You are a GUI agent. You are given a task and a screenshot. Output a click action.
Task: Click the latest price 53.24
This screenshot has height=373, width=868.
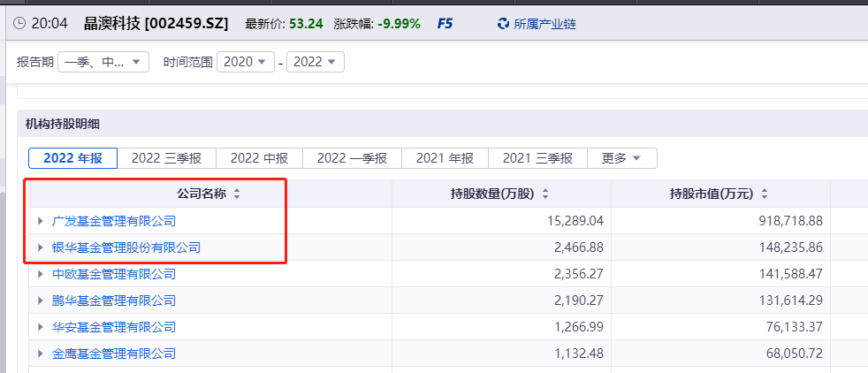[306, 24]
